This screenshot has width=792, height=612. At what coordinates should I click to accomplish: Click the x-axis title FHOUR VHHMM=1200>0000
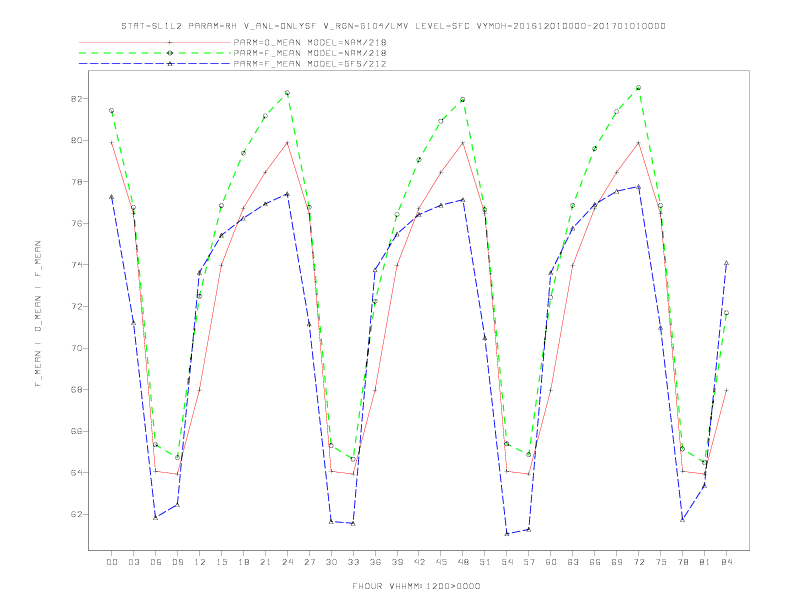(416, 586)
